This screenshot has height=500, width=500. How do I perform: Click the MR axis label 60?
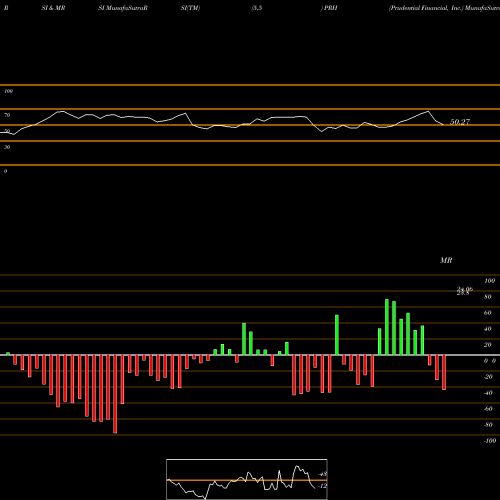click(488, 313)
